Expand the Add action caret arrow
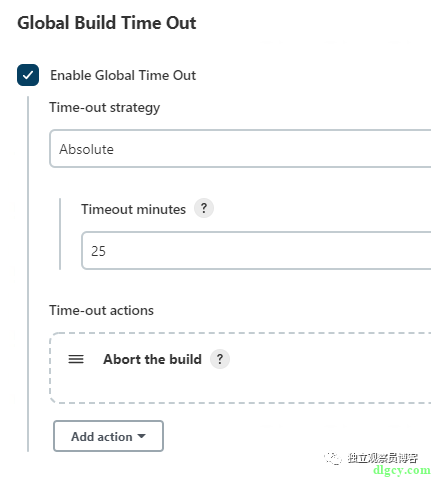This screenshot has height=477, width=431. (x=142, y=436)
